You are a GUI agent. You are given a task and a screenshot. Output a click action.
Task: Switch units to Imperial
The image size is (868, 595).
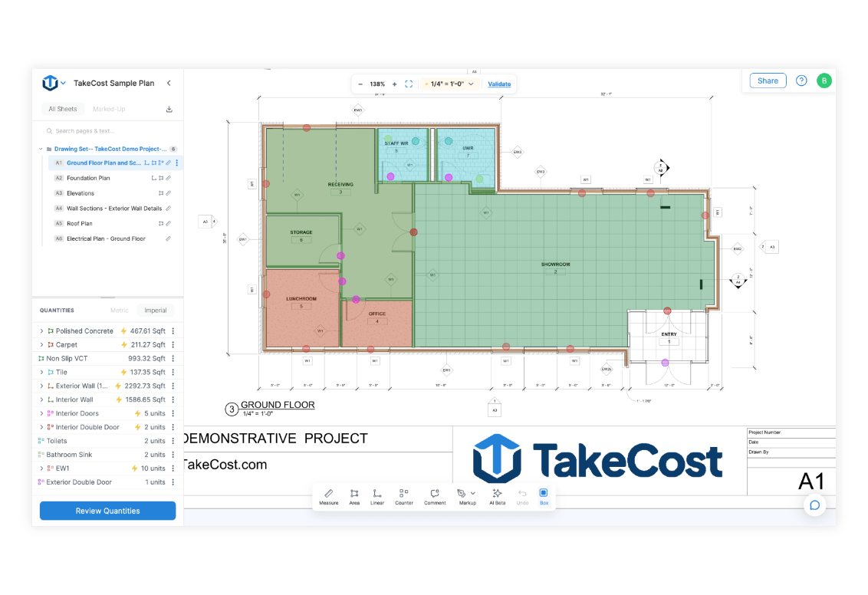point(156,311)
